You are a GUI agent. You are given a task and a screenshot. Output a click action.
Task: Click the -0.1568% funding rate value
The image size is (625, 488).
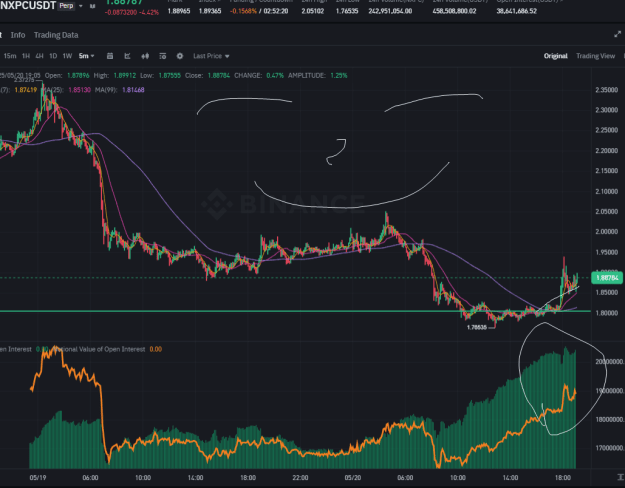(243, 11)
